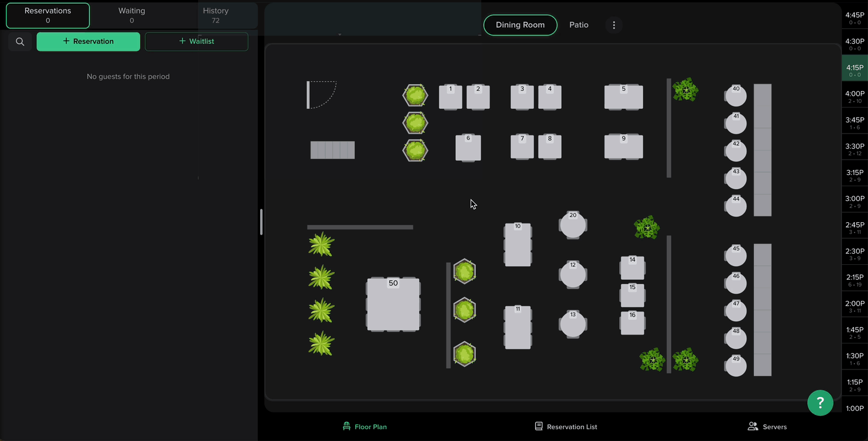Switch to the Patio floor plan
The height and width of the screenshot is (441, 868).
coord(578,25)
